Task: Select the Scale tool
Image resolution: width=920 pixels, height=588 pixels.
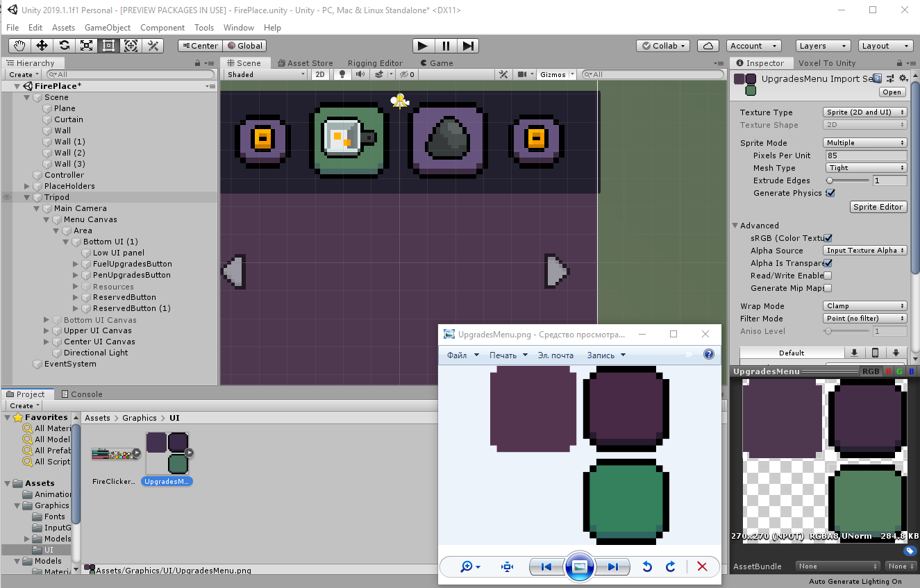Action: [x=87, y=46]
